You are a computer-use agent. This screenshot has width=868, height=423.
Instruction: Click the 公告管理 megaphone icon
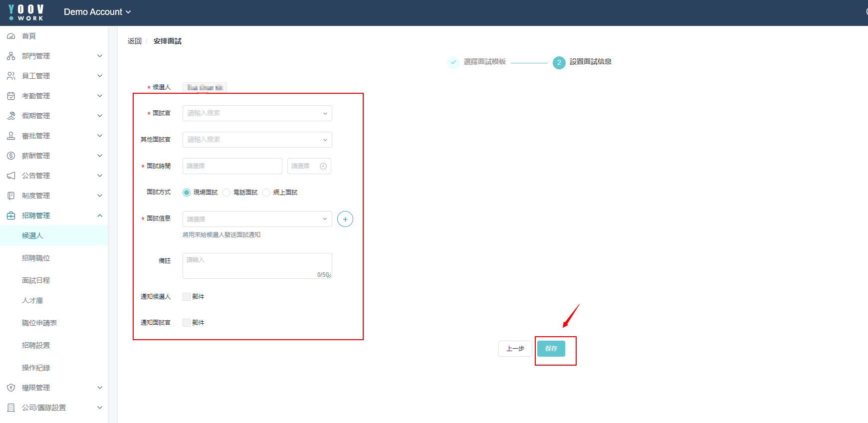11,176
